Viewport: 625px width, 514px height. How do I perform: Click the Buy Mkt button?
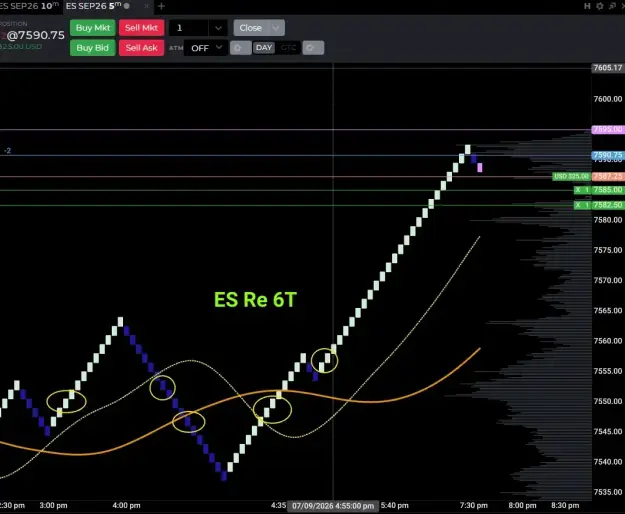(93, 28)
